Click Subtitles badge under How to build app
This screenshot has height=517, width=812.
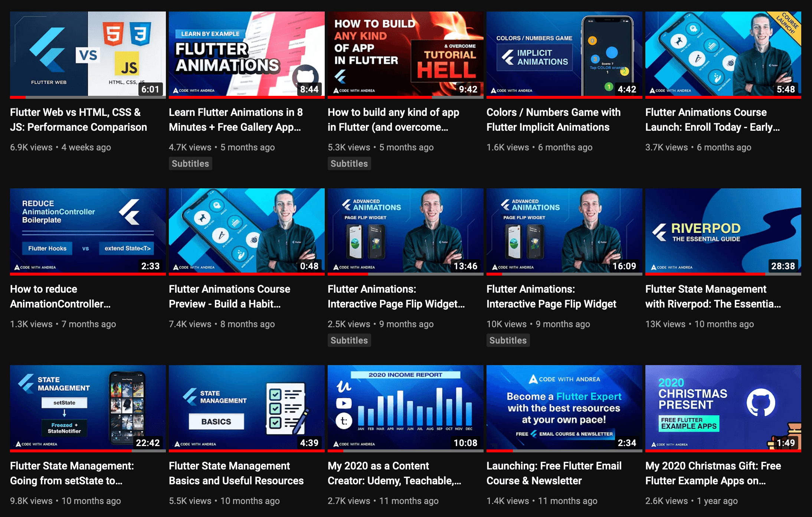pos(349,164)
